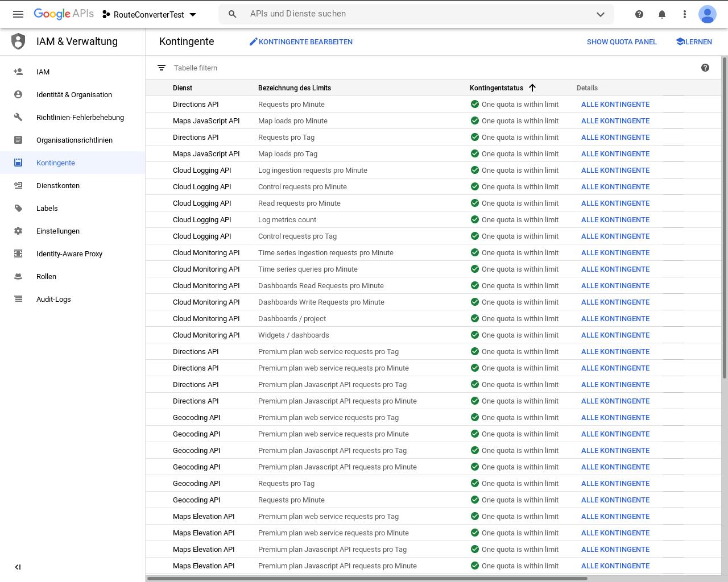Open ALLE KONTINGENTE for Map loads pro Tag
The image size is (728, 582).
(x=615, y=154)
